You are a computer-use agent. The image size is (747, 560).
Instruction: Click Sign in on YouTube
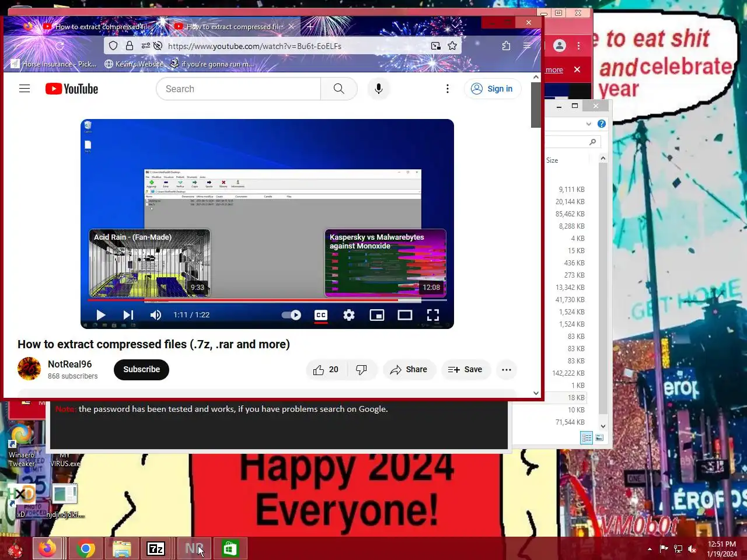point(493,89)
